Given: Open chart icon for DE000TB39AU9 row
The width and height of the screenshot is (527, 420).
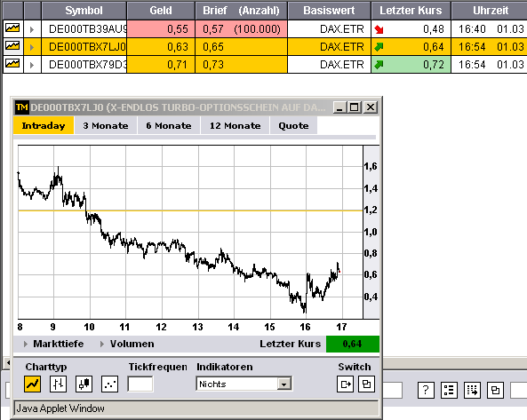Looking at the screenshot, I should pos(12,28).
